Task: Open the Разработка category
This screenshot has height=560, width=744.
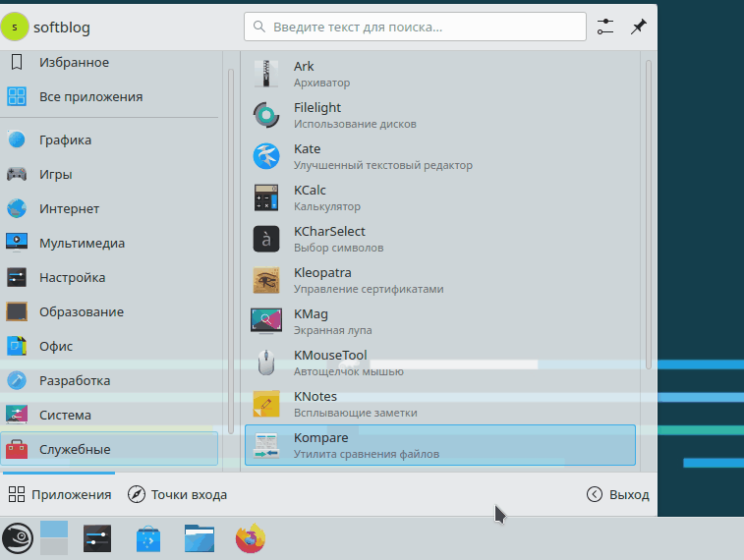Action: [109, 381]
